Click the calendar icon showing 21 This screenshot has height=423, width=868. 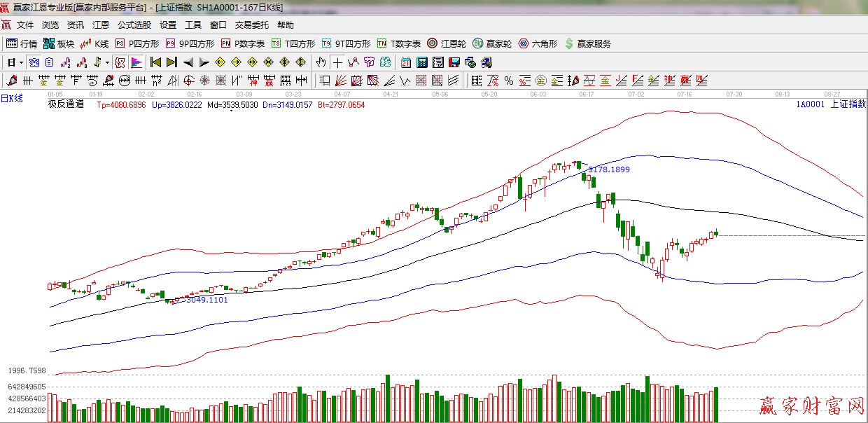pyautogui.click(x=405, y=62)
